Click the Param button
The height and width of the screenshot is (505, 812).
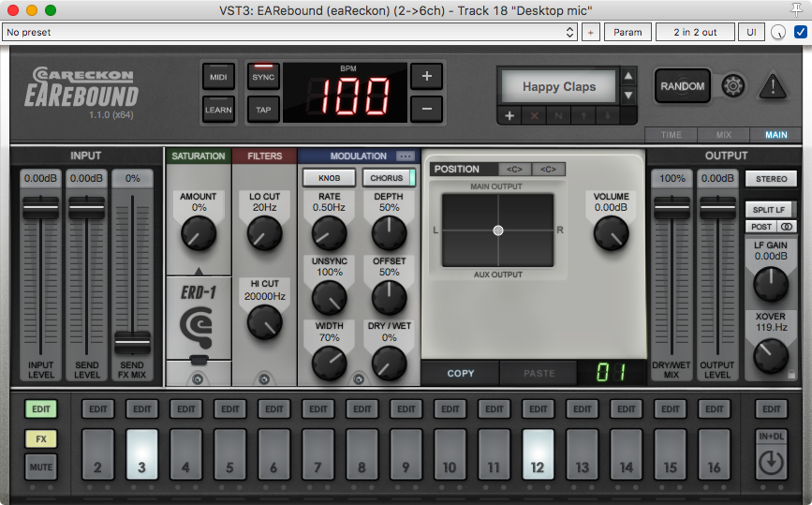[627, 32]
